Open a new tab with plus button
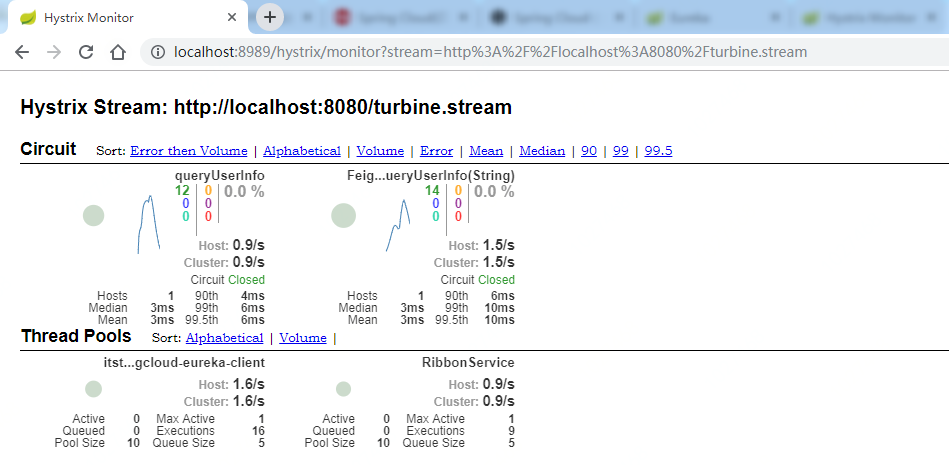949x465 pixels. pos(270,17)
